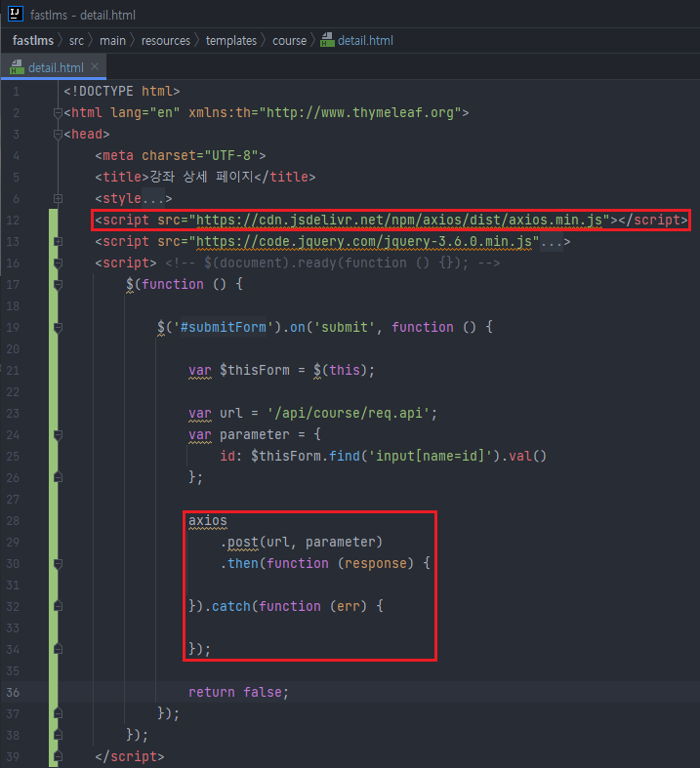Click the '/api/course/req.api' string

point(349,413)
